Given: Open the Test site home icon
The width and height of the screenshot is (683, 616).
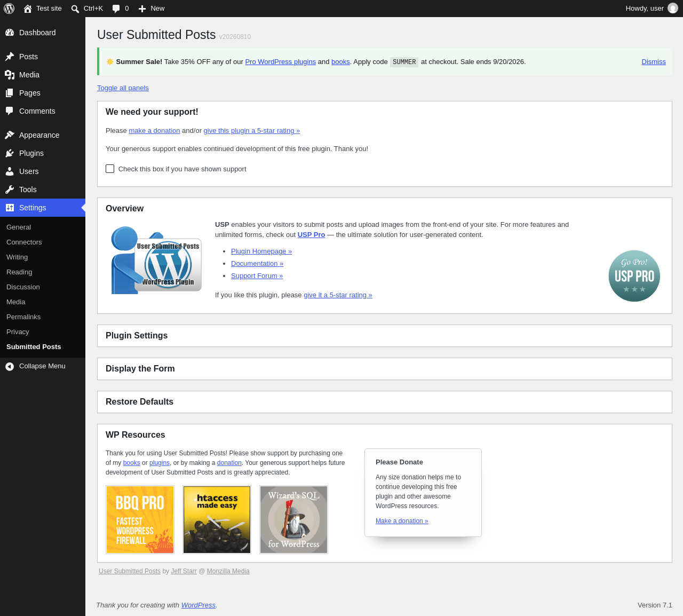Looking at the screenshot, I should click(x=28, y=9).
